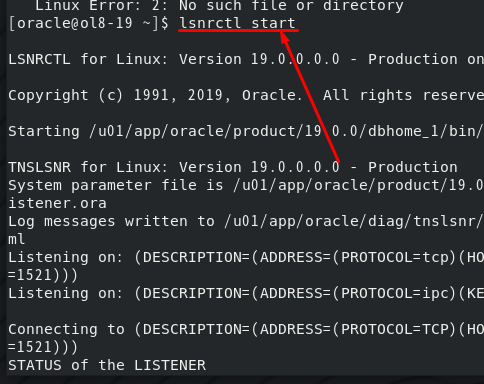Click the 'Log messages written to' line
Viewport: 484px width, 384px height.
click(246, 221)
